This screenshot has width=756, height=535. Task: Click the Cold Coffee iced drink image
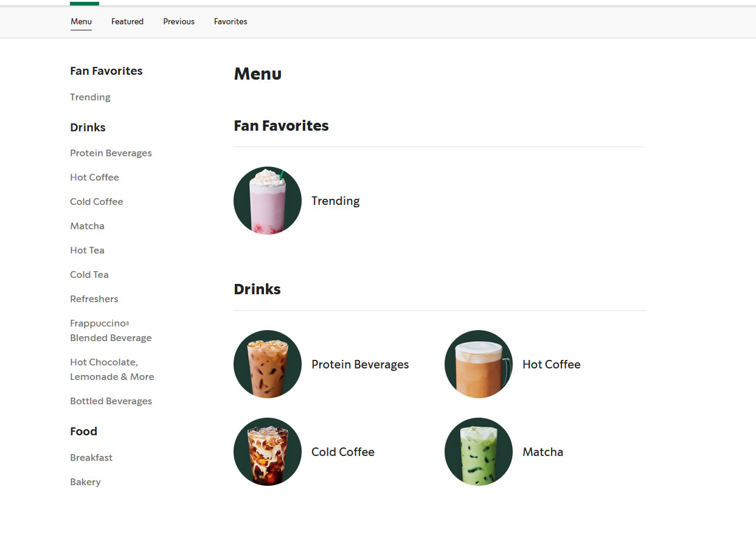pos(268,452)
